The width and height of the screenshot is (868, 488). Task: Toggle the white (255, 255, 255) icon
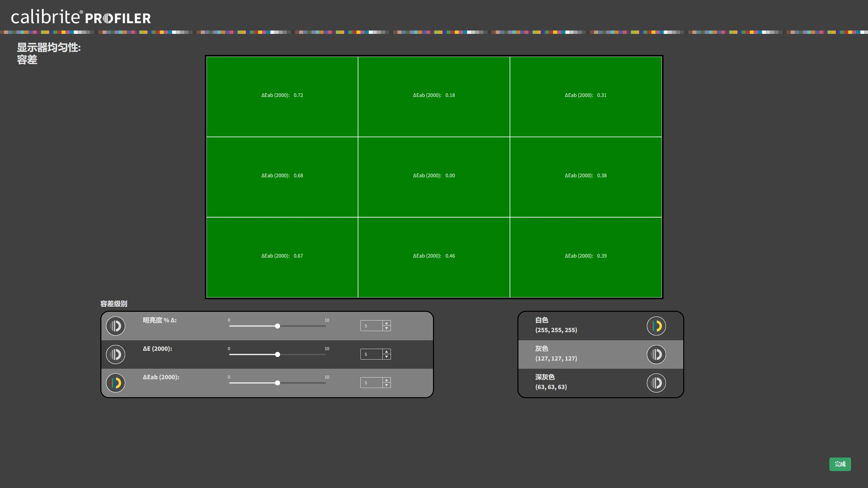point(656,326)
